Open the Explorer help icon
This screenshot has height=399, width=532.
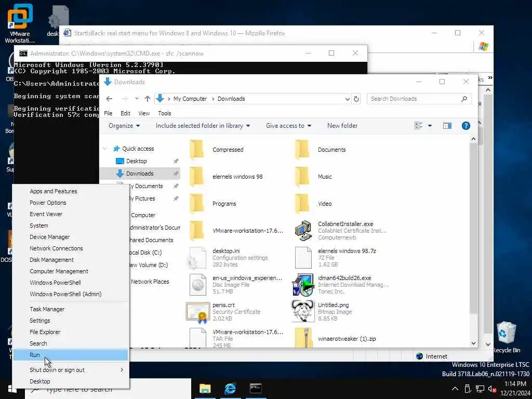(x=466, y=126)
